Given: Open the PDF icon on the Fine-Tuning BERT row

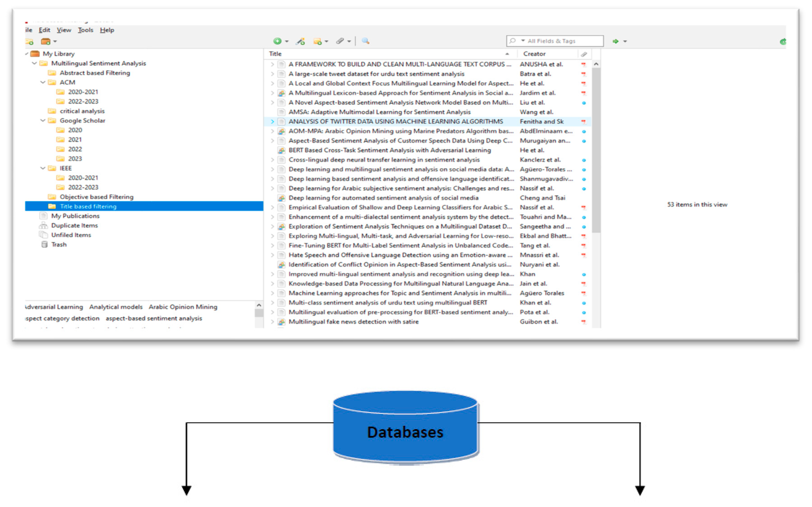Looking at the screenshot, I should pos(584,245).
